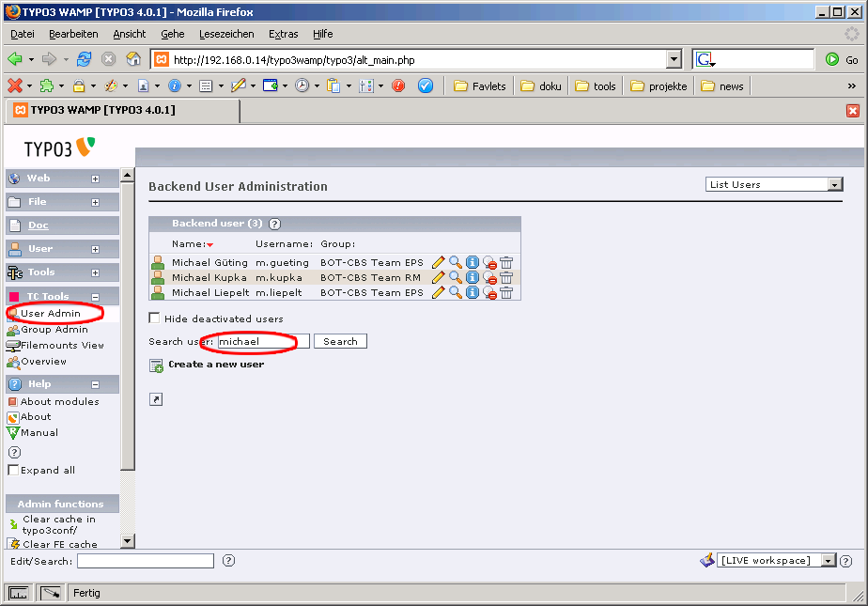
Task: Click the shortcut icon below Create user
Action: (x=156, y=399)
